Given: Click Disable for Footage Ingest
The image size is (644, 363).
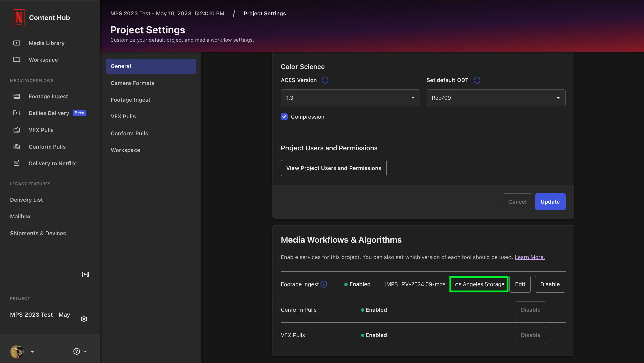Looking at the screenshot, I should [550, 284].
